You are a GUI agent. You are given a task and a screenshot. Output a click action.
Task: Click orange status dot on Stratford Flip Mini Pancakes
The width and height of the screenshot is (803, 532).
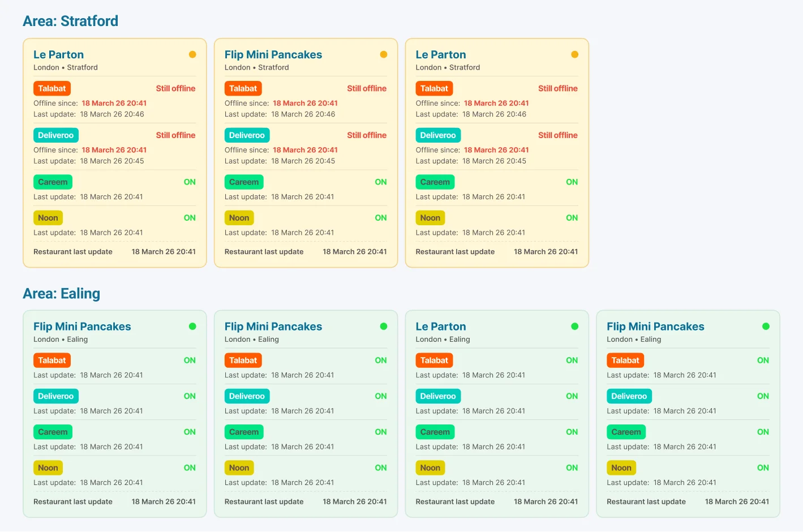[383, 54]
